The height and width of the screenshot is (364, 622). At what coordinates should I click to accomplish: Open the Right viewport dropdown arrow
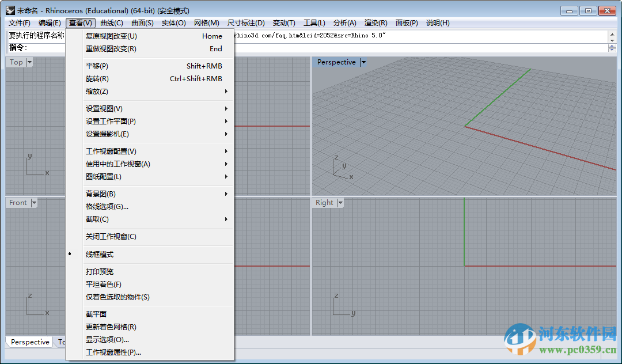click(340, 203)
